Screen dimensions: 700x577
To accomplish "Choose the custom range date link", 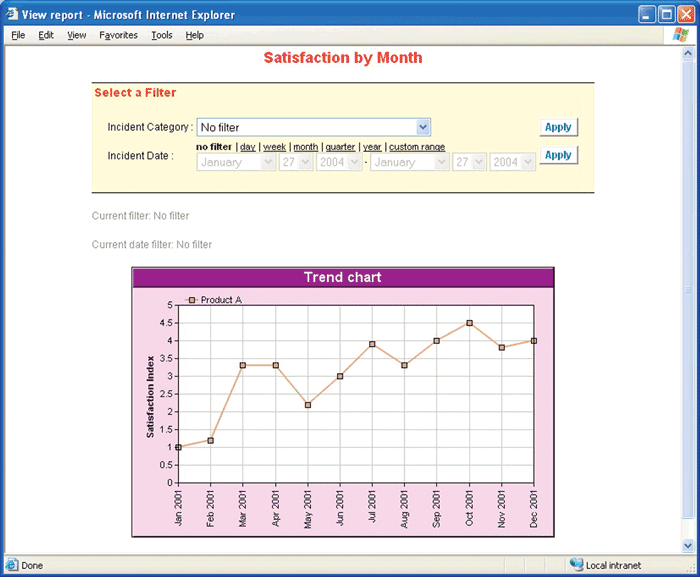I will [417, 147].
